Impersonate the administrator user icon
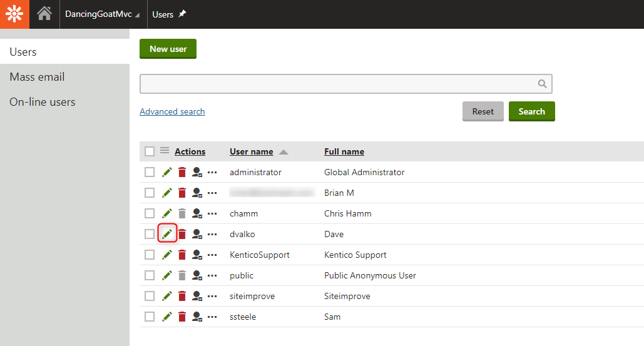Screen dimensions: 644x346 197,172
